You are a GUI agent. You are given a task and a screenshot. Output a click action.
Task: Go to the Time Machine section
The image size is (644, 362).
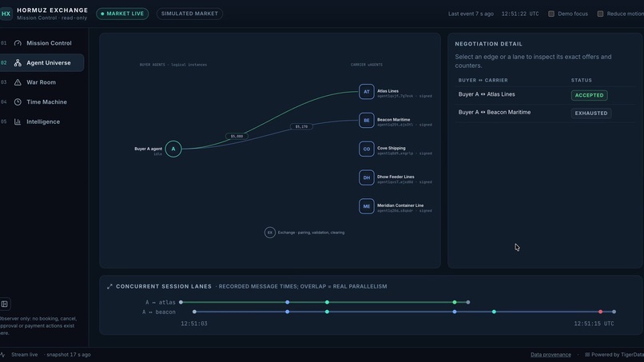click(x=42, y=102)
